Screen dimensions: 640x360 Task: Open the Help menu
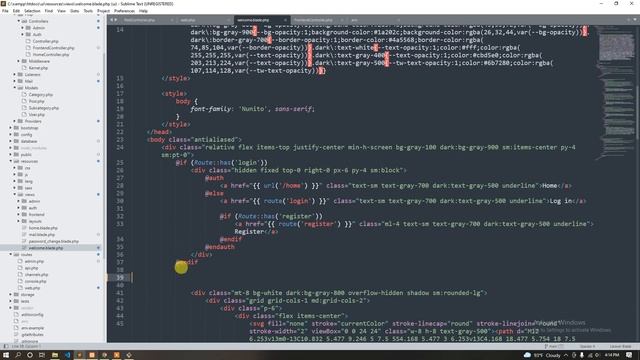click(x=143, y=11)
